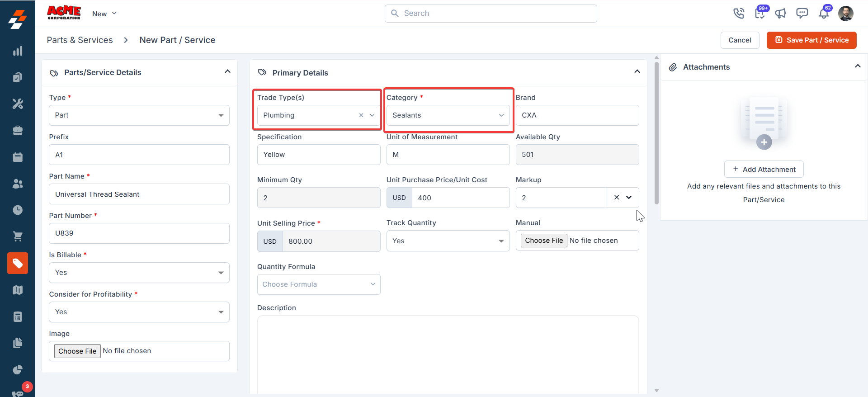Clear the Markup value with X
This screenshot has width=868, height=397.
617,198
